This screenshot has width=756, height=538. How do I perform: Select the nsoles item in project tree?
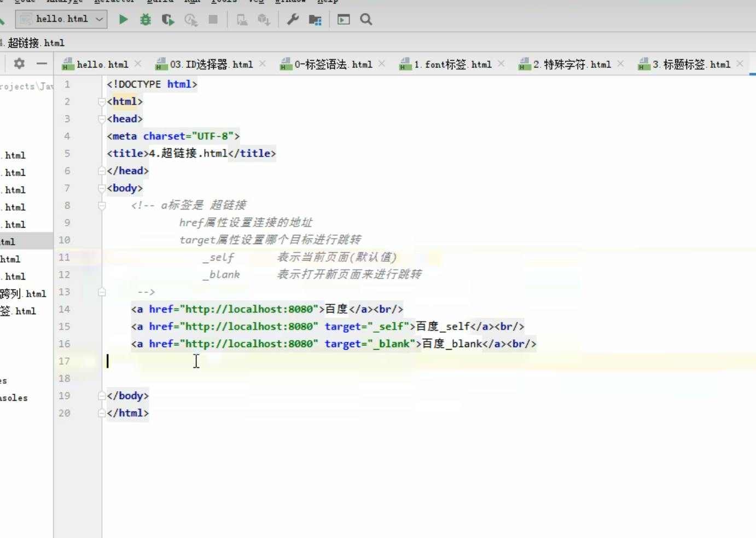[14, 398]
